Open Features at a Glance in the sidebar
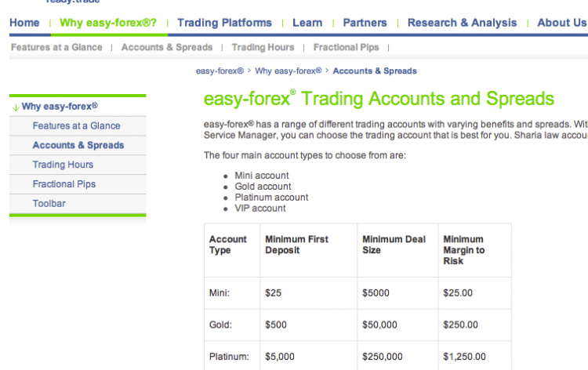 77,126
